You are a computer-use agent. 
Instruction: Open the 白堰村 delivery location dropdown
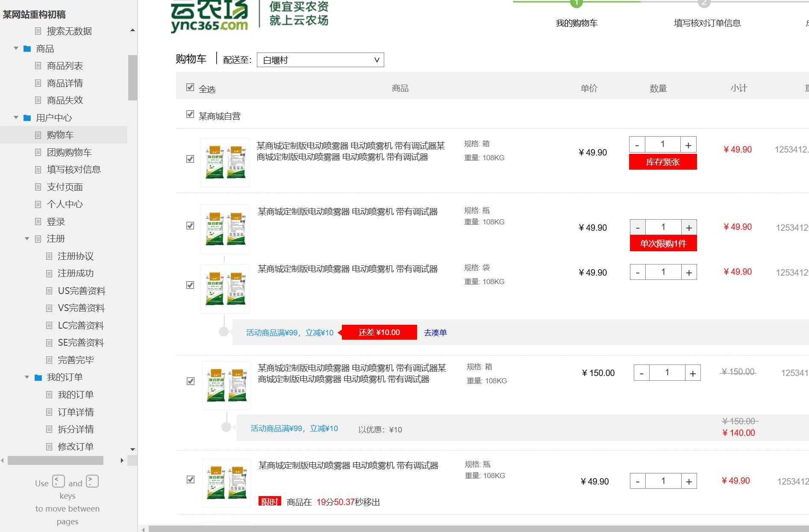point(320,60)
